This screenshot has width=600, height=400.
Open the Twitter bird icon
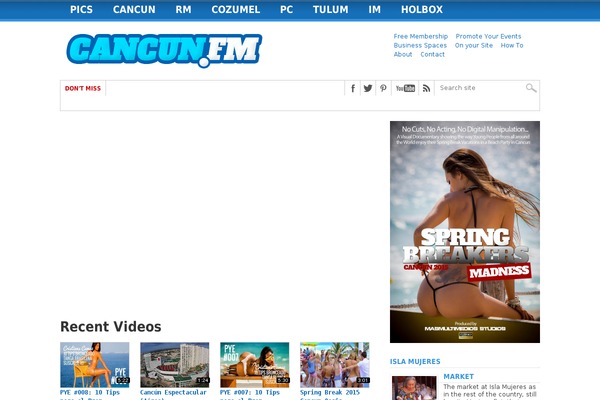368,88
